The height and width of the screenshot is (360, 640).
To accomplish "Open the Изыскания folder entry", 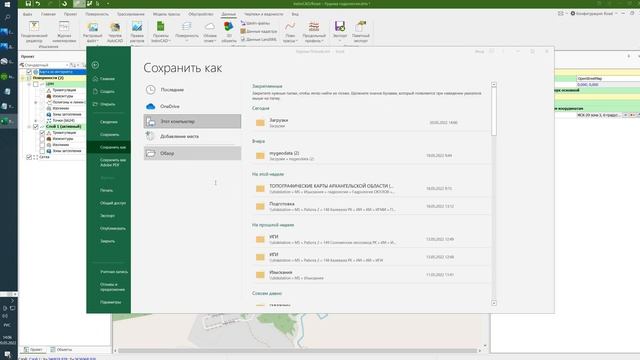I will 371,275.
